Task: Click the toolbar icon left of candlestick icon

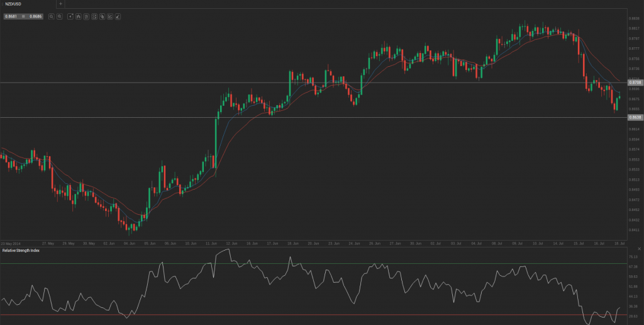Action: [70, 16]
